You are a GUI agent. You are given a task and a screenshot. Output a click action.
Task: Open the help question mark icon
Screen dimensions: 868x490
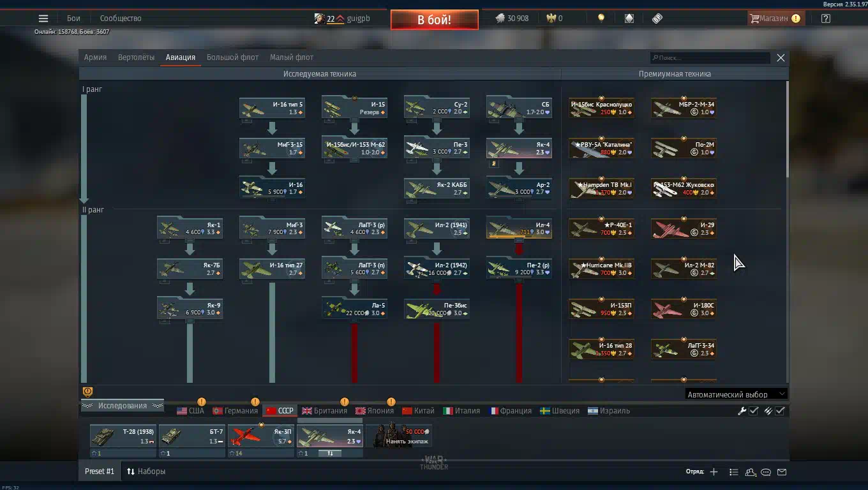tap(826, 19)
